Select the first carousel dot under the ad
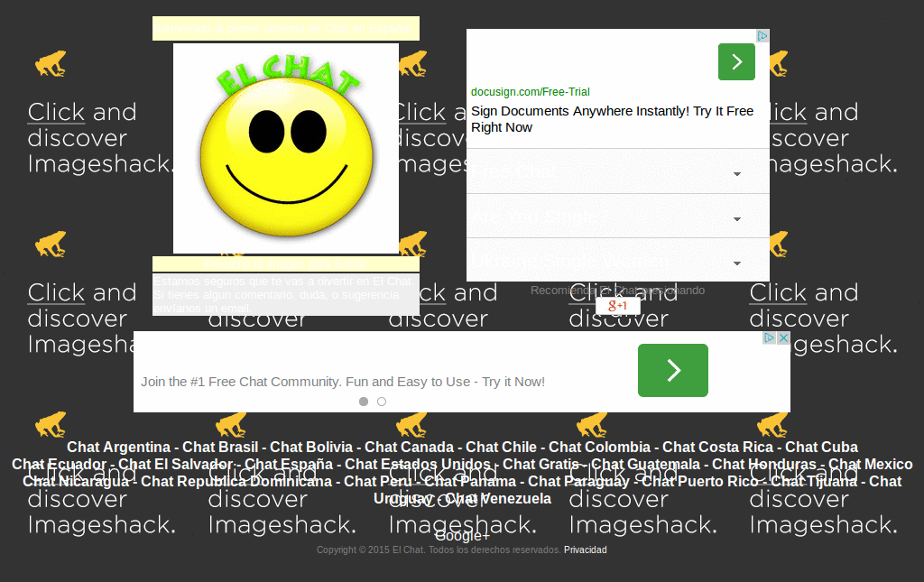The height and width of the screenshot is (582, 924). [x=364, y=402]
